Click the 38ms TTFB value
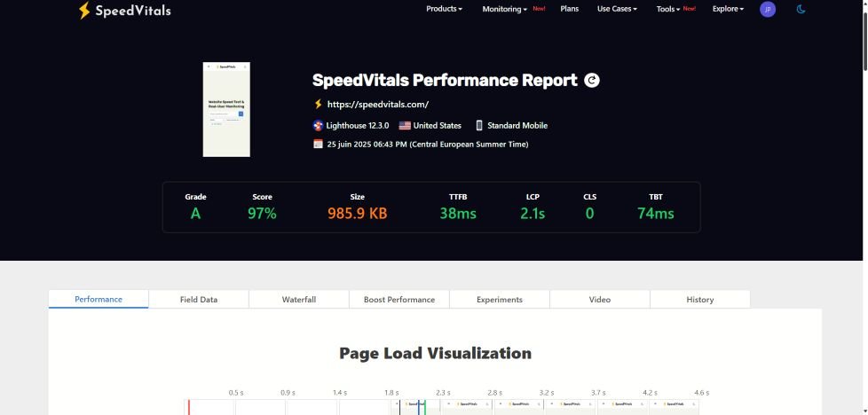Screen dimensions: 868x415 pos(458,213)
